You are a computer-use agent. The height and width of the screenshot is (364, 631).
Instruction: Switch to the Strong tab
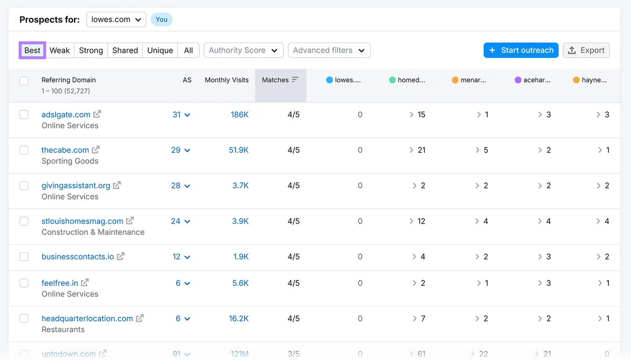tap(91, 50)
